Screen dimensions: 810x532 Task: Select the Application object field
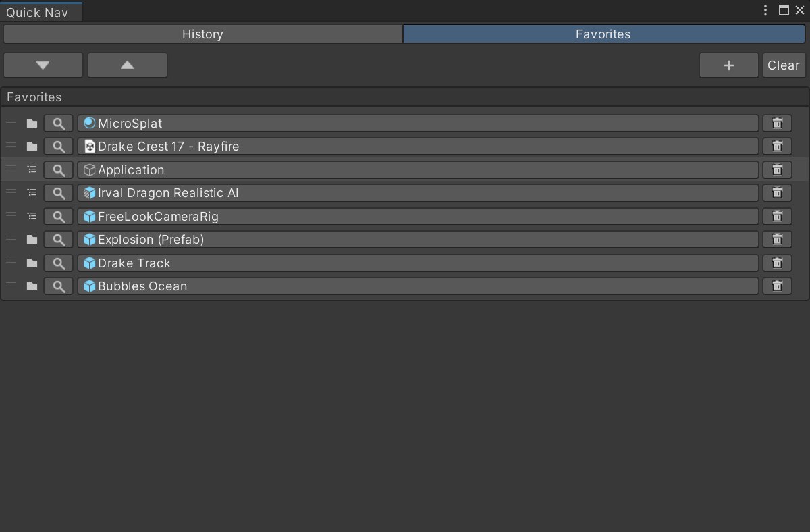418,170
